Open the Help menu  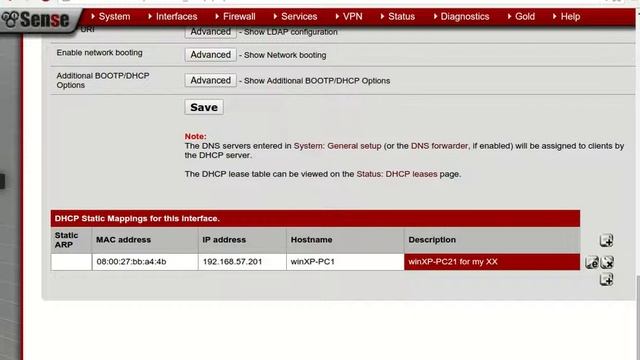pyautogui.click(x=567, y=16)
